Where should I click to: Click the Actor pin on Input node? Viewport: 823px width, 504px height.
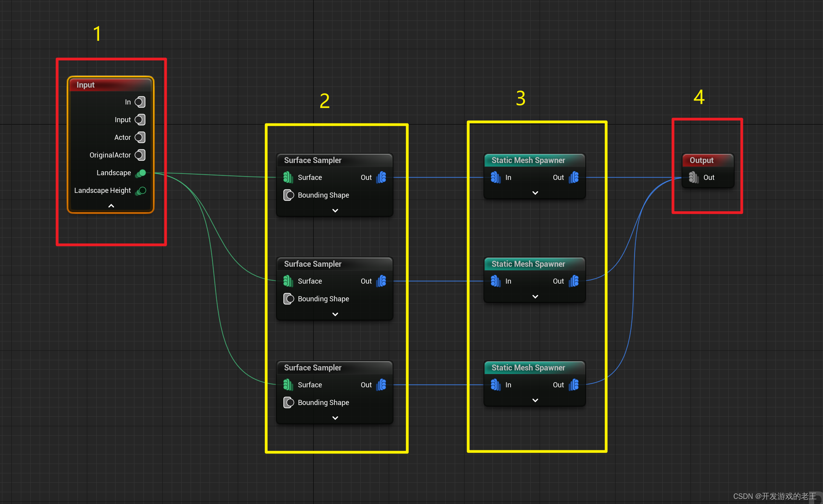pos(140,137)
